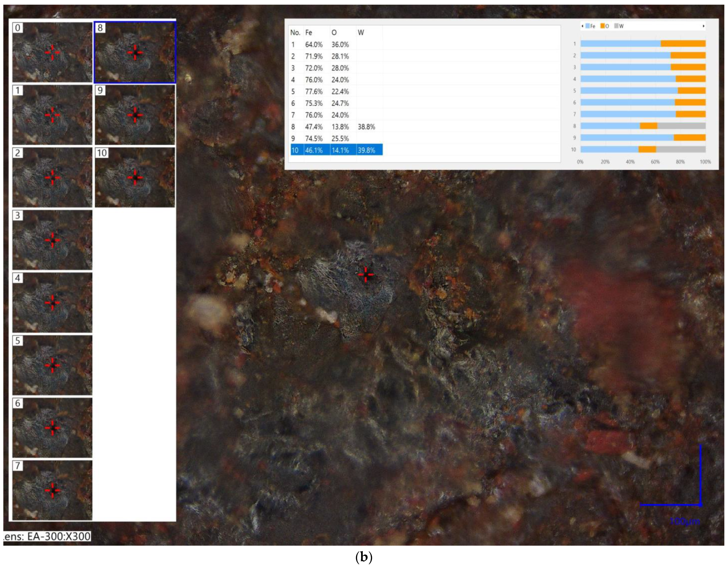Click the blue Fe legend swatch
The height and width of the screenshot is (567, 728).
pyautogui.click(x=587, y=26)
